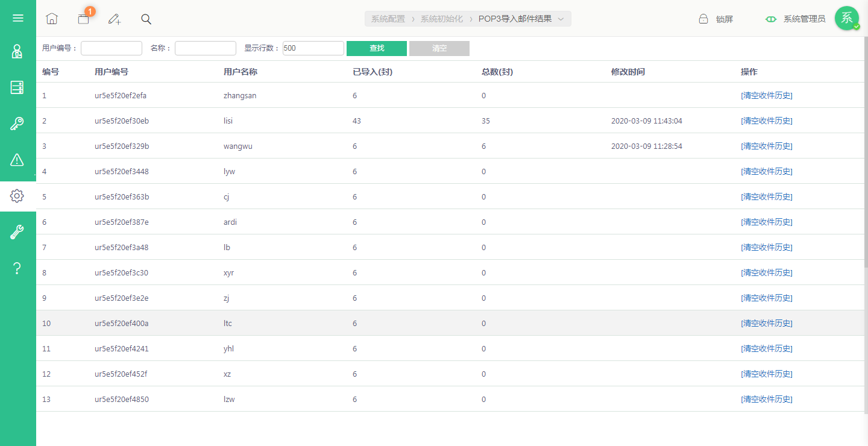Screen dimensions: 868x446
Task: Open the warning triangle sidebar icon
Action: point(17,160)
